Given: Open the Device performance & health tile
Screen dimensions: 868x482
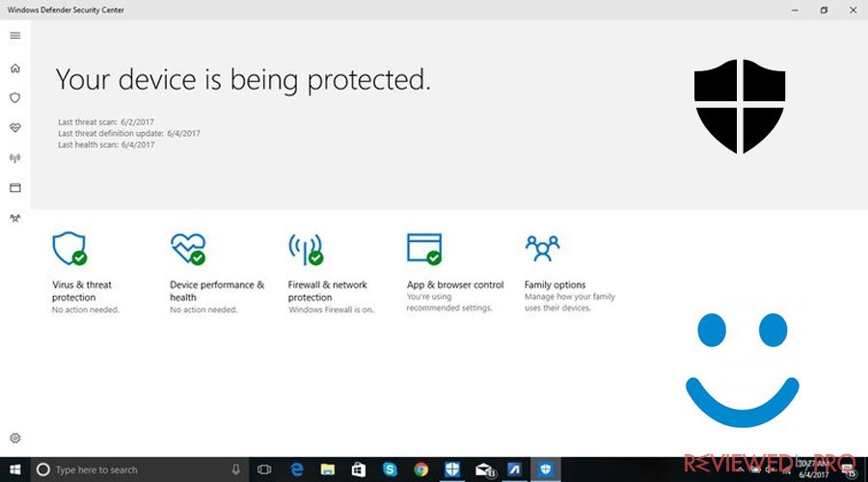Looking at the screenshot, I should pos(217,273).
